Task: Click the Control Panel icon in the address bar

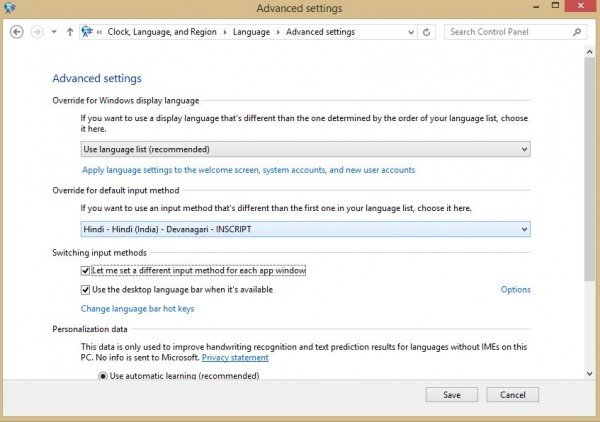Action: point(90,32)
